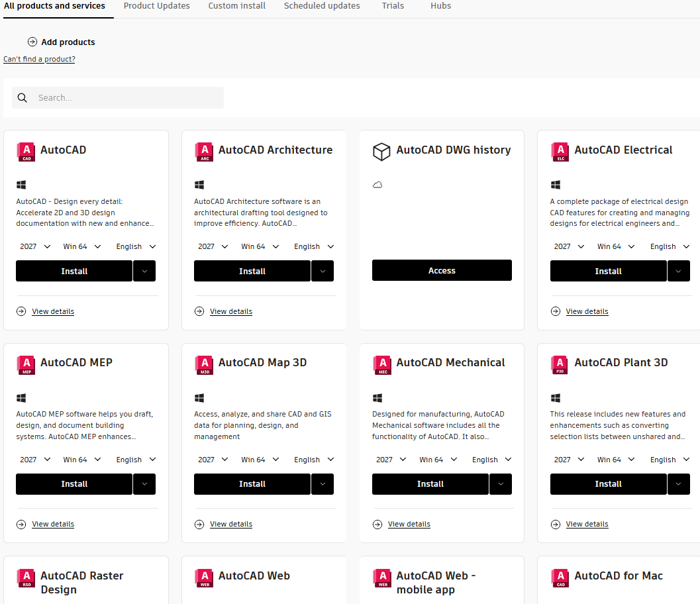Click the AutoCAD Map 3D logo icon
This screenshot has width=700, height=604.
(204, 365)
